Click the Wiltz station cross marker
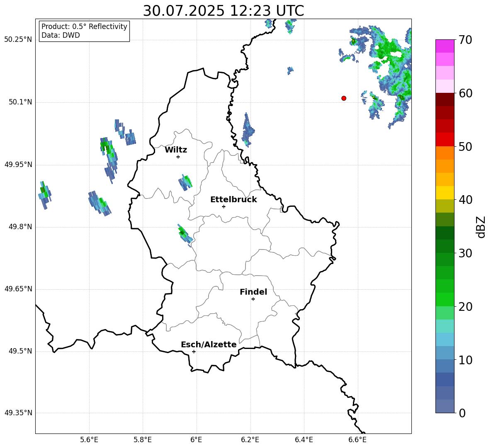Image resolution: width=491 pixels, height=448 pixels. pos(178,157)
